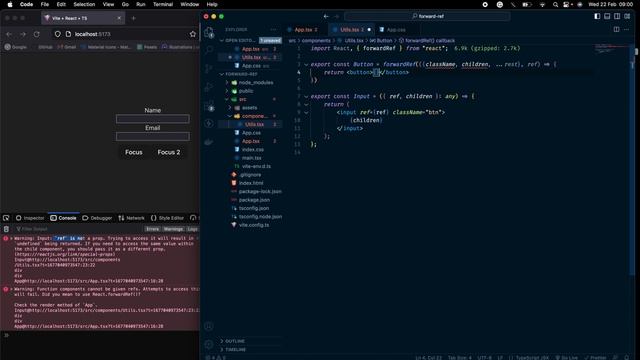640x360 pixels.
Task: Open the Extensions view in activity bar
Action: (x=209, y=106)
